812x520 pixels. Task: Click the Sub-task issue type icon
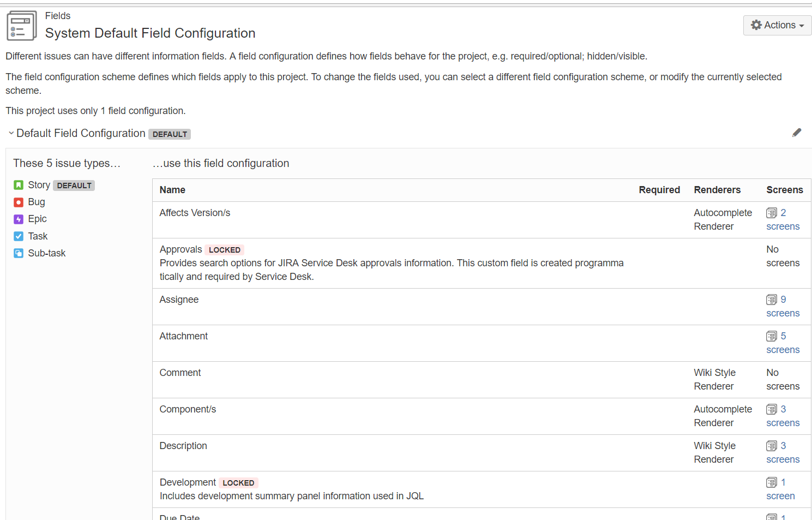pos(19,253)
